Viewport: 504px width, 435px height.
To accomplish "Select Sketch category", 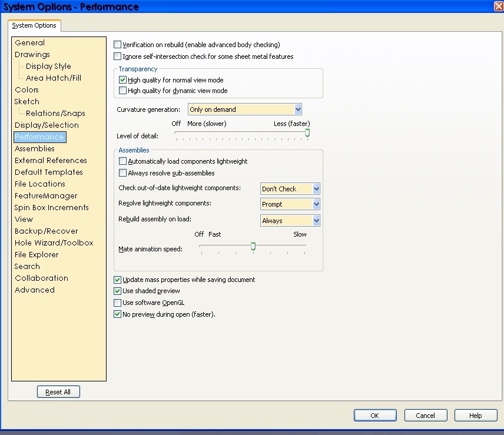I will [x=26, y=101].
